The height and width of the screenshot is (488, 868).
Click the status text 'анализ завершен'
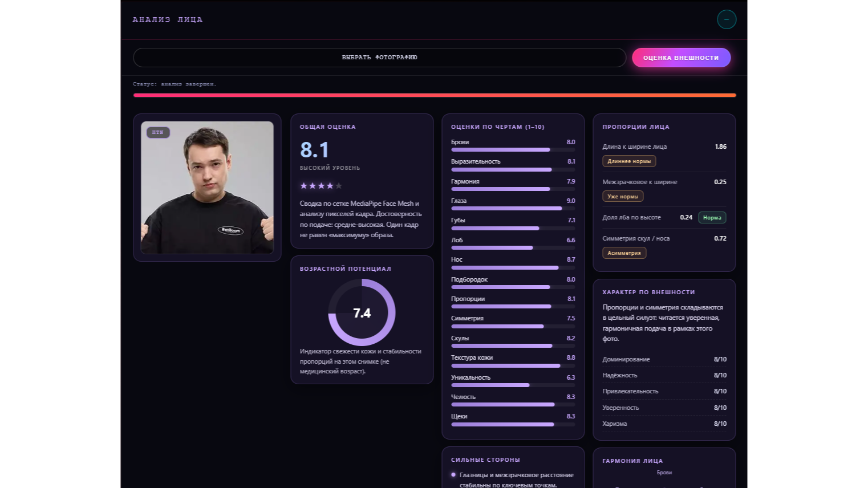188,84
